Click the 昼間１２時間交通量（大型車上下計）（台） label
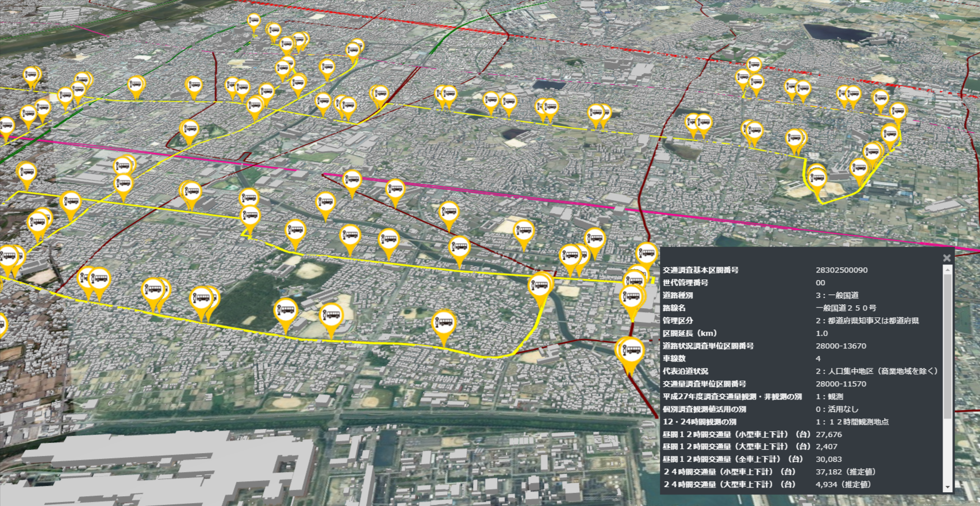The image size is (980, 506). (737, 446)
